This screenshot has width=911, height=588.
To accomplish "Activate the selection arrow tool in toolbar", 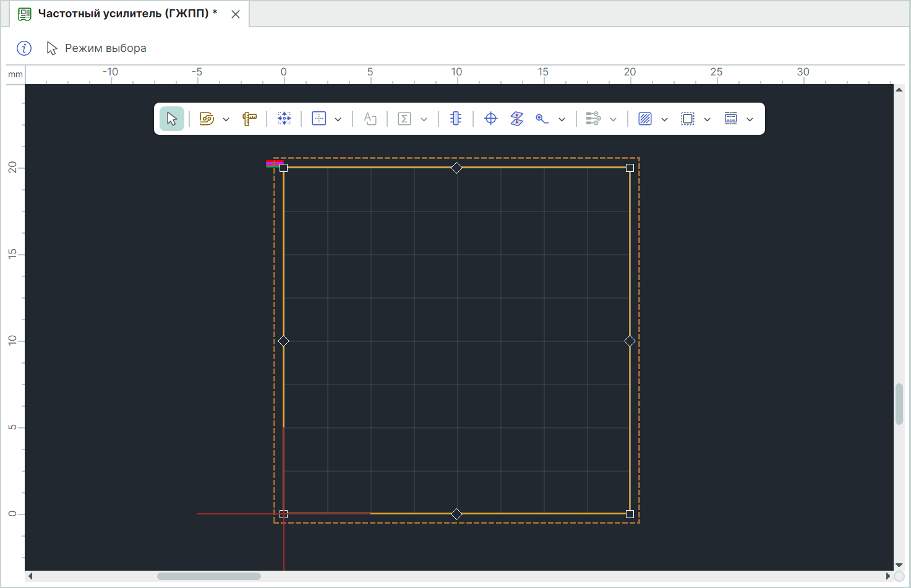I will 172,119.
